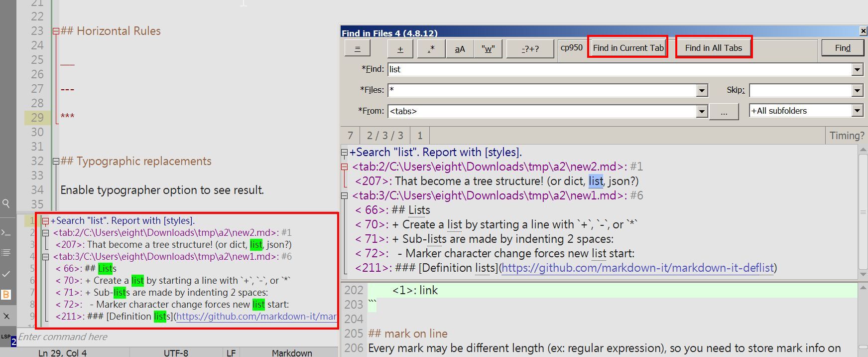
Task: Collapse '+Search "list"' fold in bottom panel
Action: tap(45, 221)
